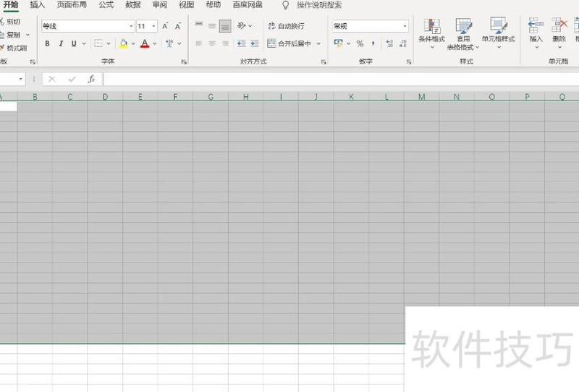The image size is (579, 392).
Task: Expand merge and center dropdown arrow
Action: click(x=318, y=43)
